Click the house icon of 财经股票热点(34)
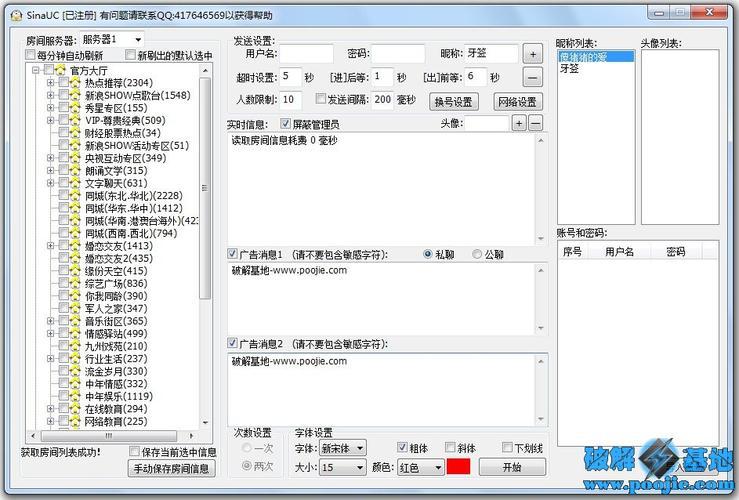 pos(75,133)
